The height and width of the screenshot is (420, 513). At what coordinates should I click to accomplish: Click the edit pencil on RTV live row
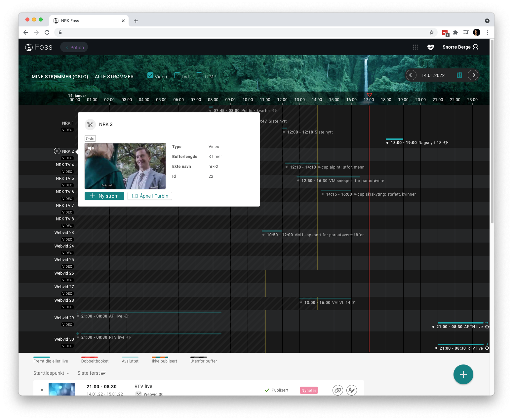(352, 390)
